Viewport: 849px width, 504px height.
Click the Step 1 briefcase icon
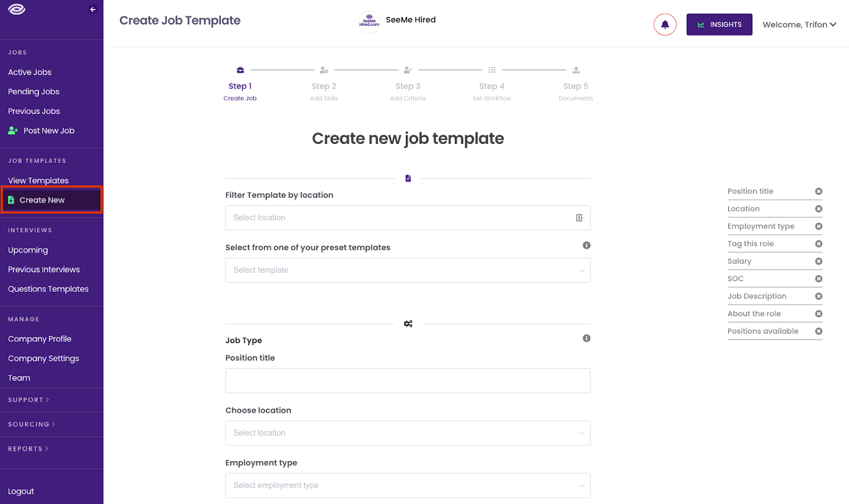(x=240, y=70)
